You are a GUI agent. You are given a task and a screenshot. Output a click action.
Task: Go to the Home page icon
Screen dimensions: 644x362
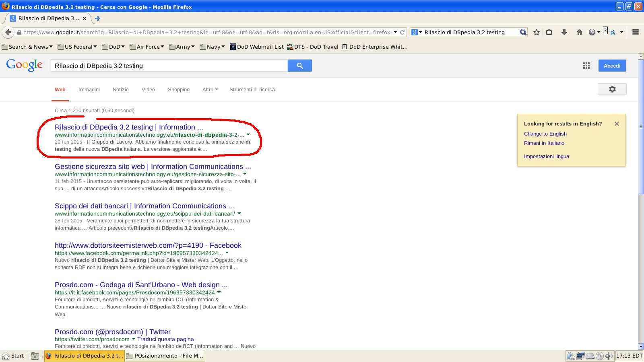580,32
